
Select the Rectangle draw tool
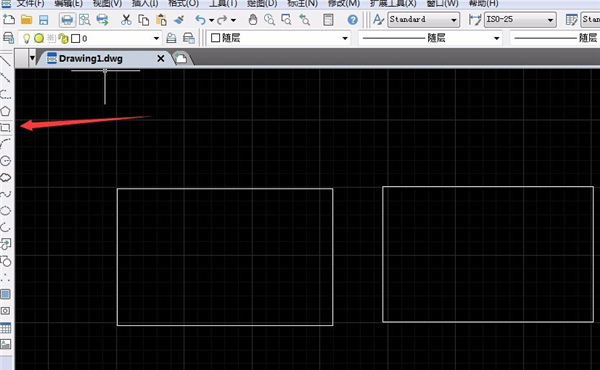coord(5,127)
